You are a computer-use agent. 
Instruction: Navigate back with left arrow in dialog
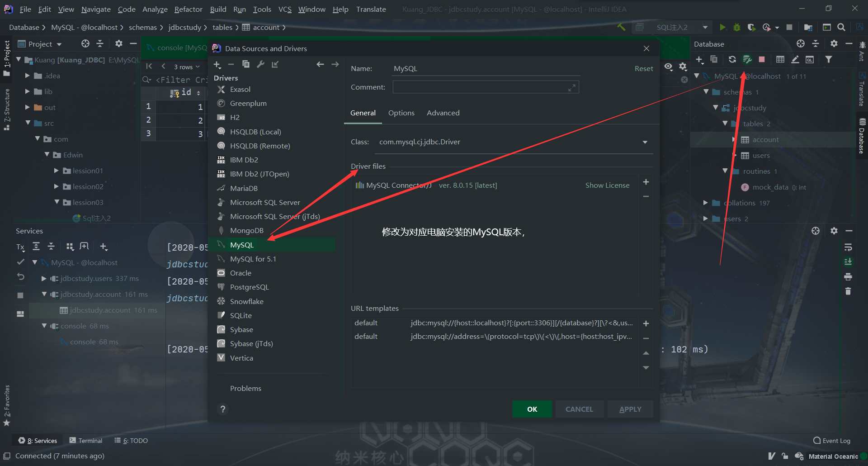[x=320, y=64]
